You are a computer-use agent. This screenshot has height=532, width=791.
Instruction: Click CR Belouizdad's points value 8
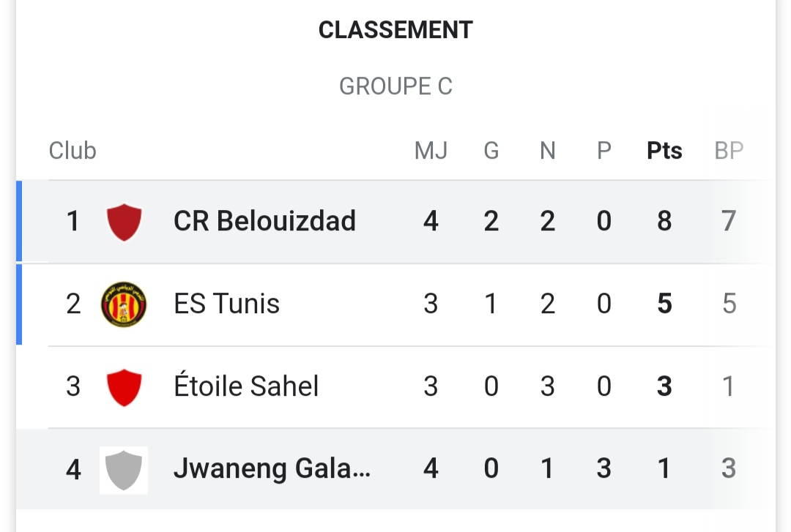point(664,221)
